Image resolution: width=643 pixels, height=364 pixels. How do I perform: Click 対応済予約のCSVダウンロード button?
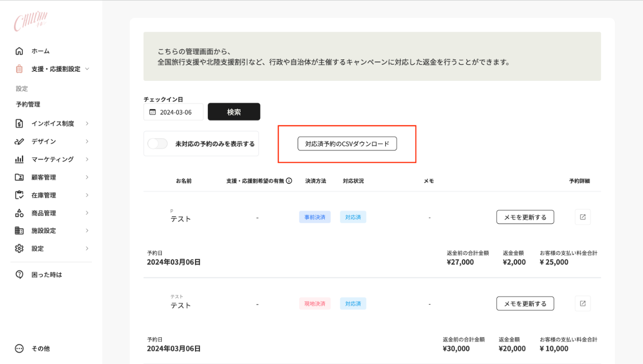(347, 143)
